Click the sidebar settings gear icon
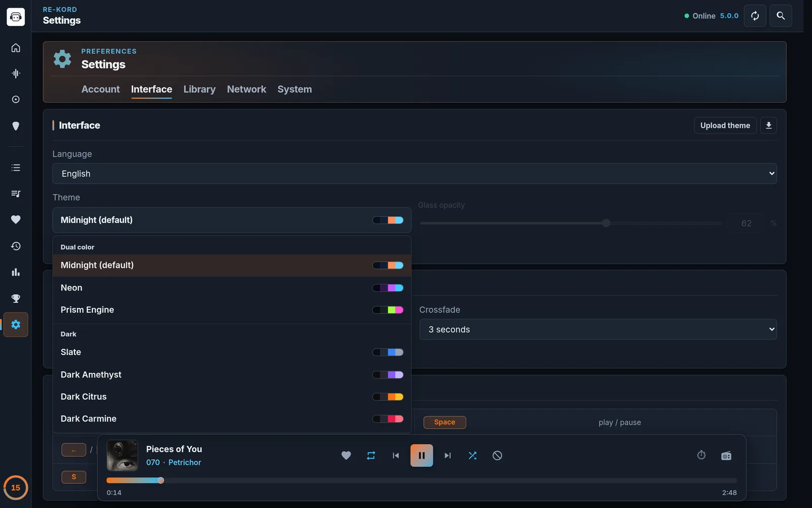Viewport: 812px width, 508px height. 16,325
